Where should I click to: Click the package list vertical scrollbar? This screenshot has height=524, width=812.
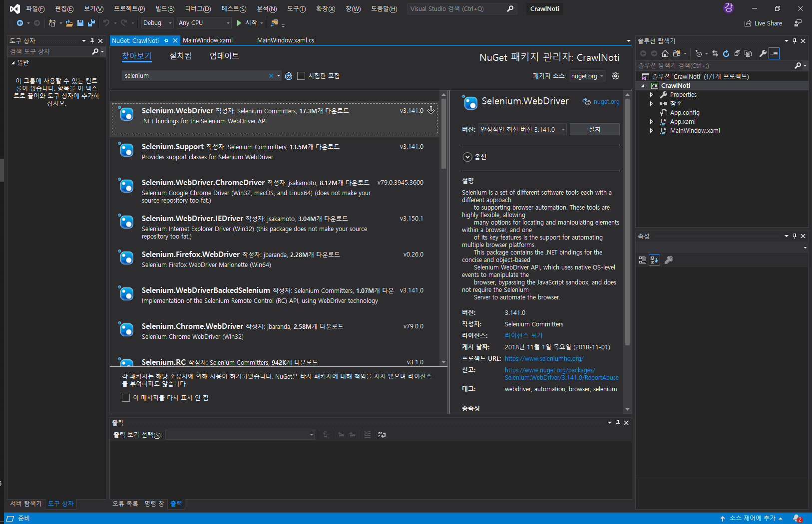[443, 134]
